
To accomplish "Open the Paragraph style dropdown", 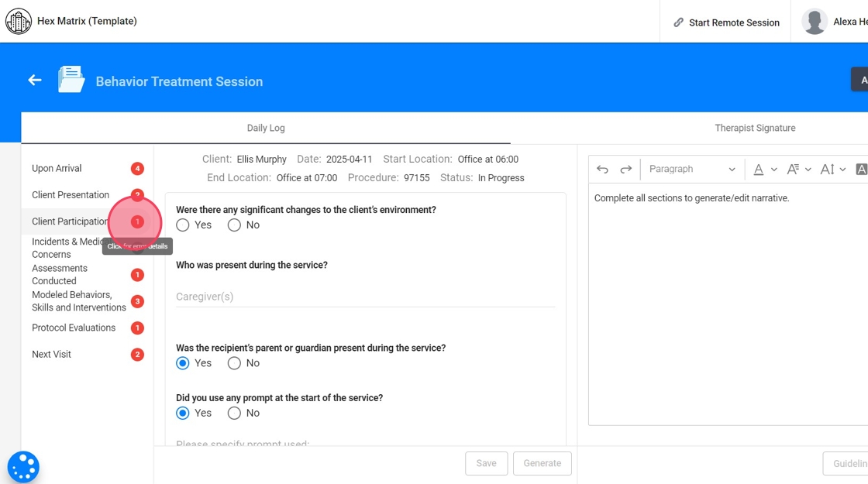I will pyautogui.click(x=691, y=170).
